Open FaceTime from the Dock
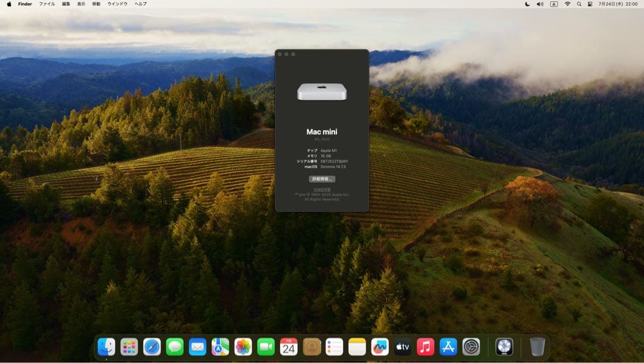The height and width of the screenshot is (363, 644). 265,347
